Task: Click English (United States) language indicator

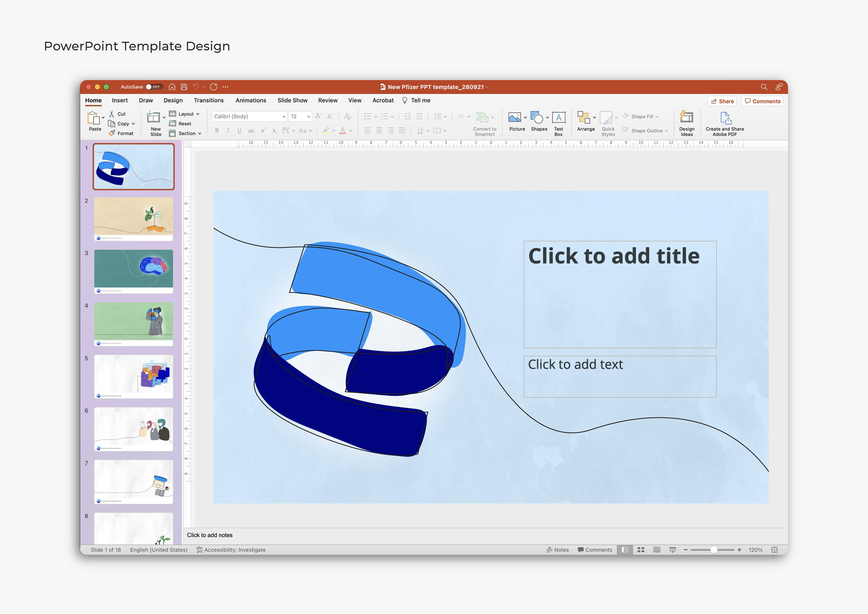Action: (x=159, y=550)
